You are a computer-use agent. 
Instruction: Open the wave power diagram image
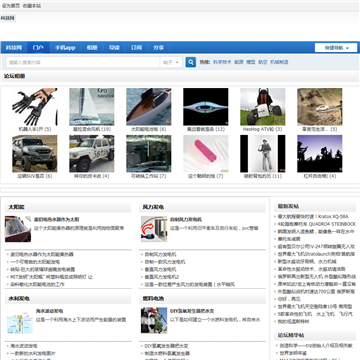tap(20, 321)
